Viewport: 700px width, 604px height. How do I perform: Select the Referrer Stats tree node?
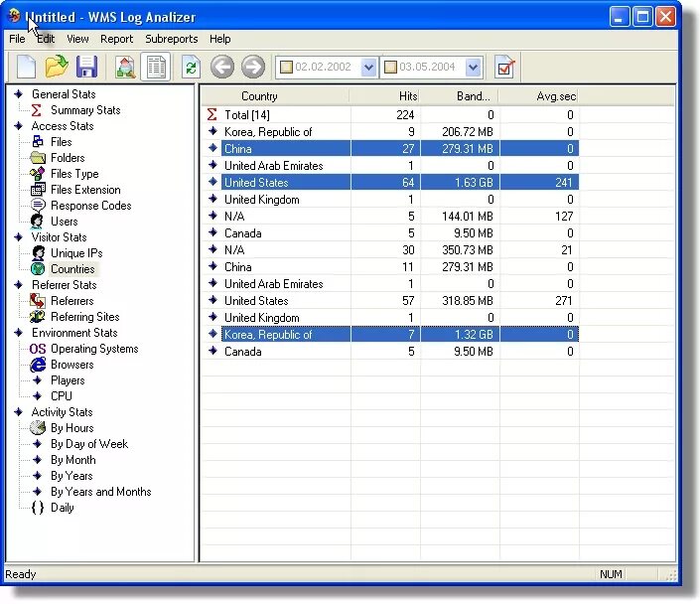pos(64,285)
